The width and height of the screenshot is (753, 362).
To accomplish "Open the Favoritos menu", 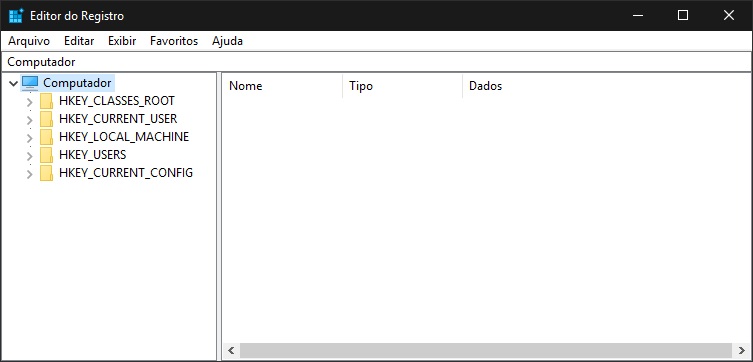I will [x=174, y=41].
